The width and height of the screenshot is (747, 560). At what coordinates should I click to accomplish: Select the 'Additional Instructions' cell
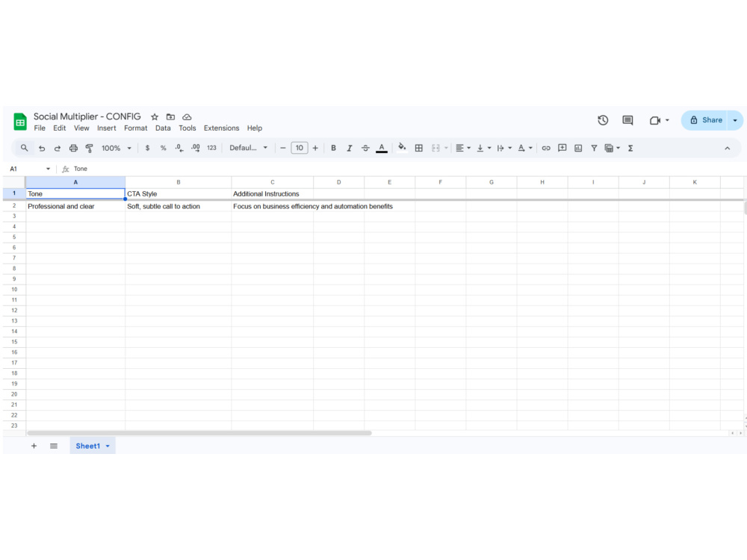click(273, 194)
